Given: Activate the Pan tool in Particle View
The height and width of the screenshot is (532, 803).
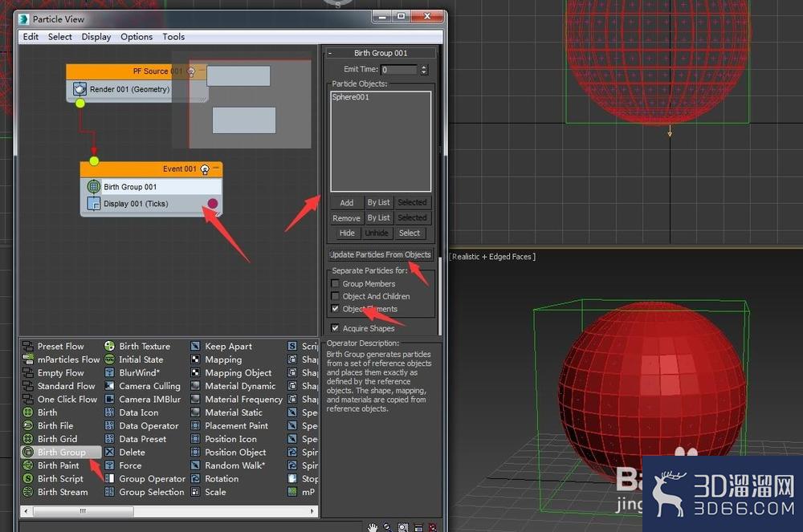Looking at the screenshot, I should coord(372,527).
